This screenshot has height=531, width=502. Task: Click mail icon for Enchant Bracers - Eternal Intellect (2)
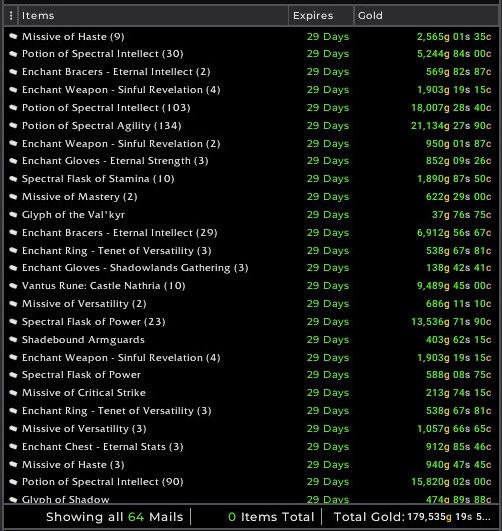point(13,72)
